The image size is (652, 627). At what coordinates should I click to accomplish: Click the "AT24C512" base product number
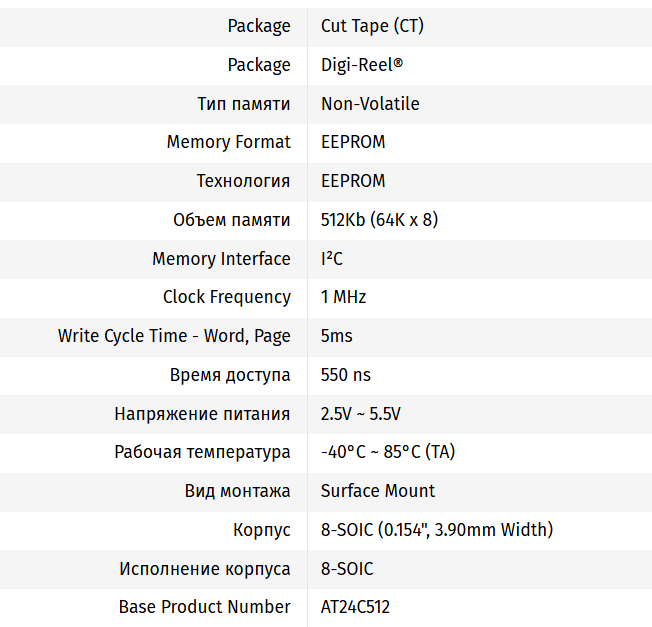(355, 607)
